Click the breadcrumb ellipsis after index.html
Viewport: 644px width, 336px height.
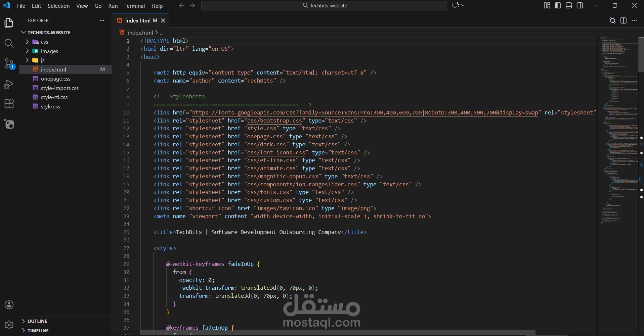pos(162,33)
